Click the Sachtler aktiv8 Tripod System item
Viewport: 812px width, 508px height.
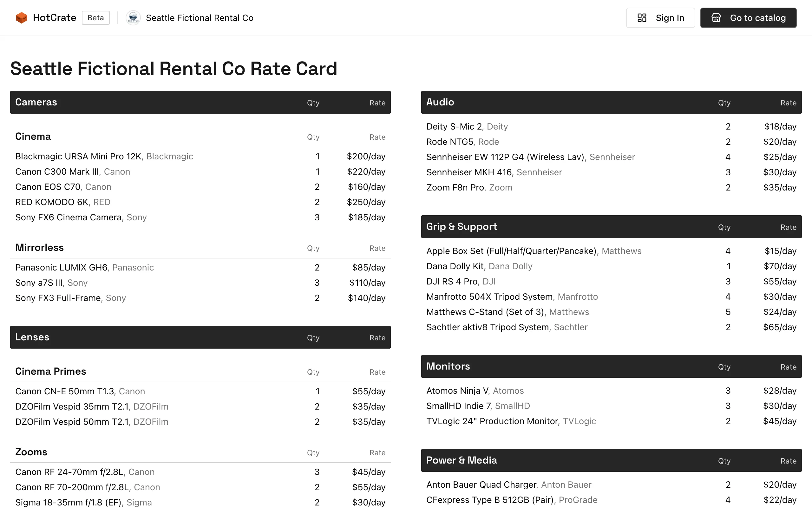point(611,327)
